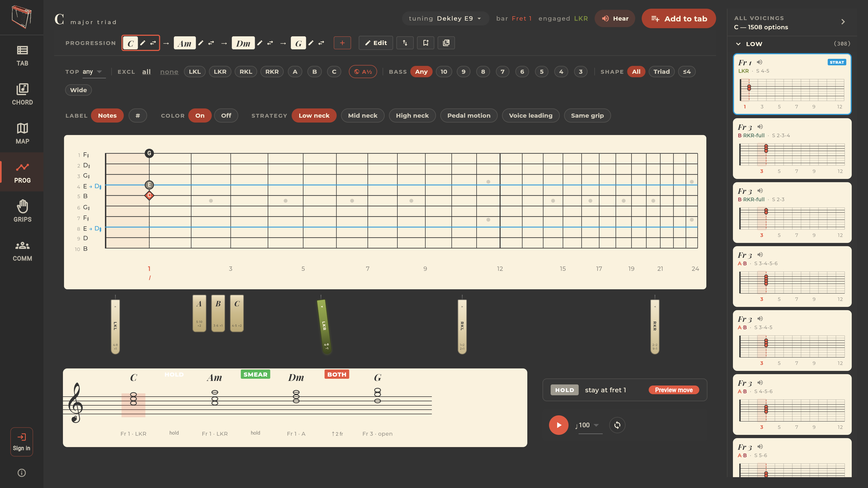This screenshot has width=868, height=488.
Task: Edit the C chord with pencil icon
Action: click(x=143, y=43)
